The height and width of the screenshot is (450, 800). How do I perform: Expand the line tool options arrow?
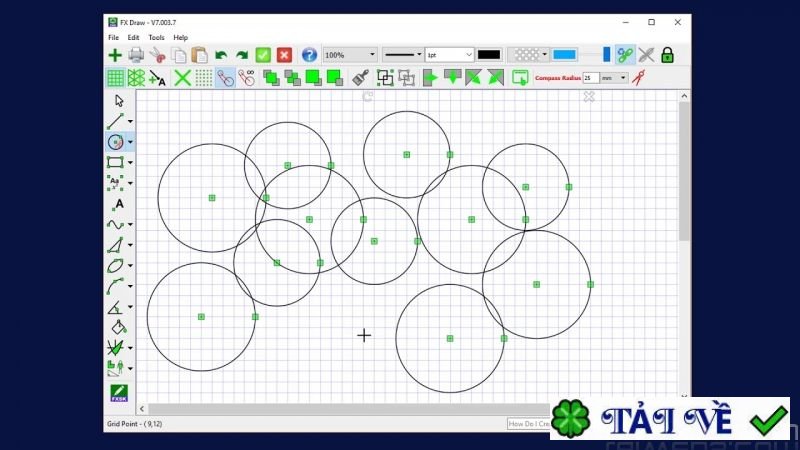coord(131,121)
